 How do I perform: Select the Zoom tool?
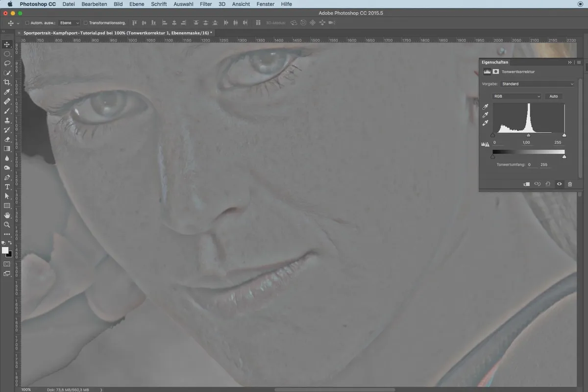click(7, 224)
